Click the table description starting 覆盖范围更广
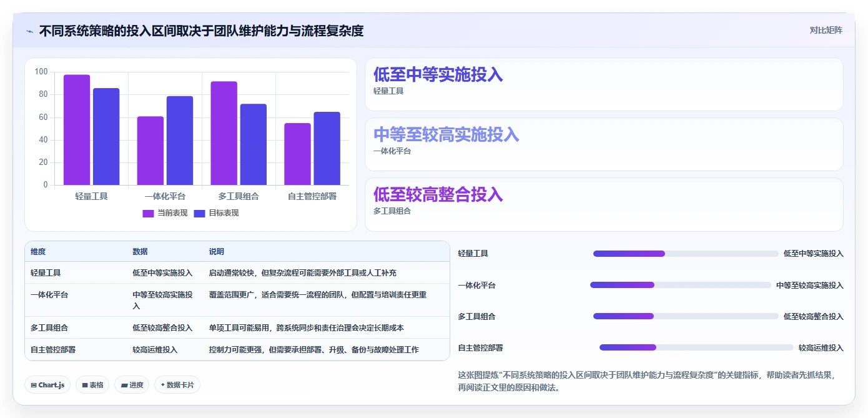Image resolution: width=868 pixels, height=418 pixels. [318, 295]
